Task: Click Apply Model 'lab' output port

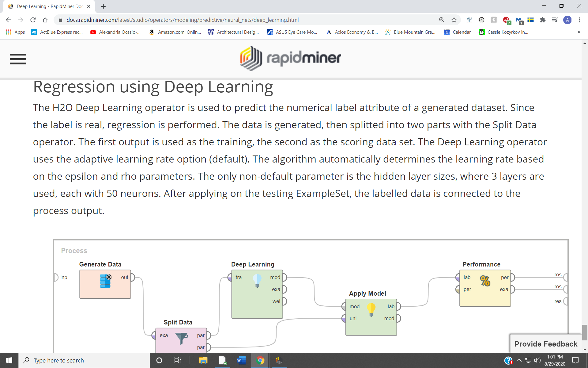Action: pyautogui.click(x=399, y=306)
